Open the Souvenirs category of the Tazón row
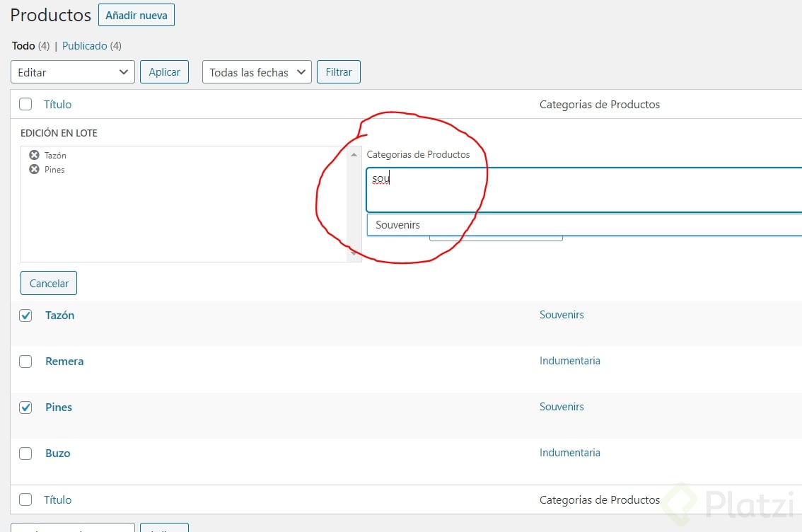 click(562, 315)
